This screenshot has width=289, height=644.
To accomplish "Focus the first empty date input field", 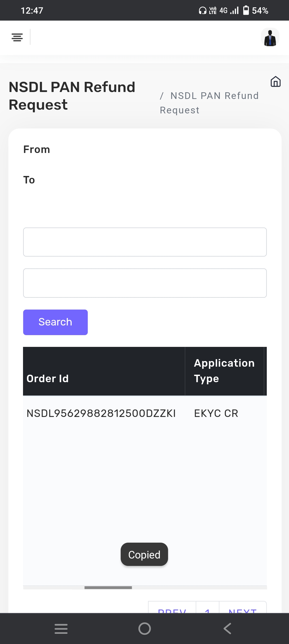I will coord(145,242).
